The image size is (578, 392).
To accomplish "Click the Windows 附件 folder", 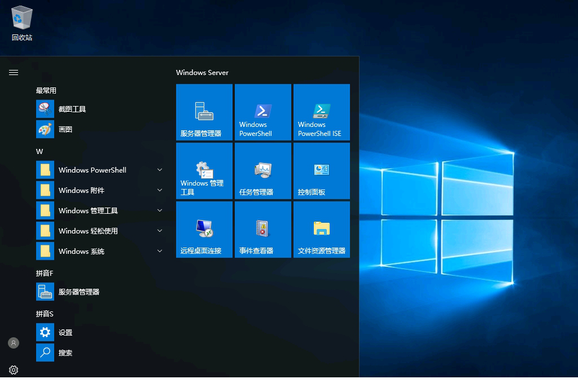I will coord(99,190).
